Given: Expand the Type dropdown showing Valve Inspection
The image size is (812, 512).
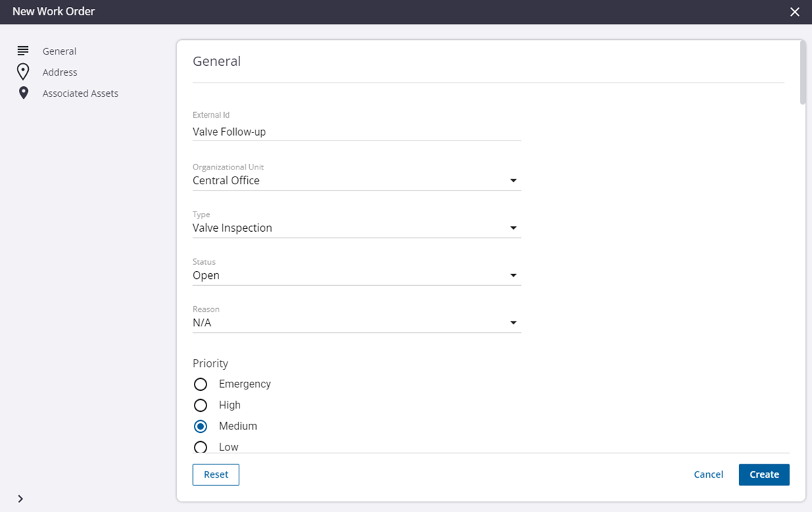Looking at the screenshot, I should coord(356,228).
